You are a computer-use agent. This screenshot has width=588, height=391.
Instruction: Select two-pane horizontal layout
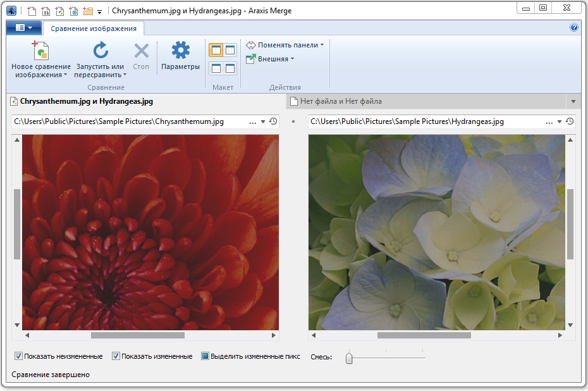[216, 68]
